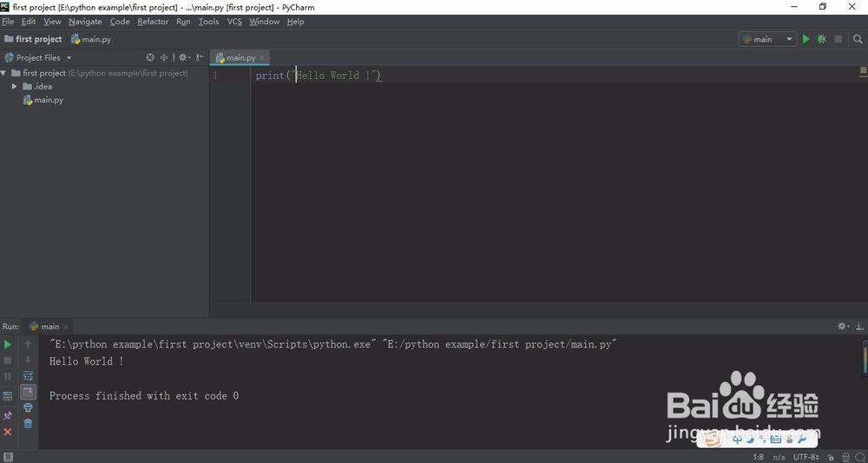Open Run panel gear settings menu
868x463 pixels.
[x=844, y=327]
